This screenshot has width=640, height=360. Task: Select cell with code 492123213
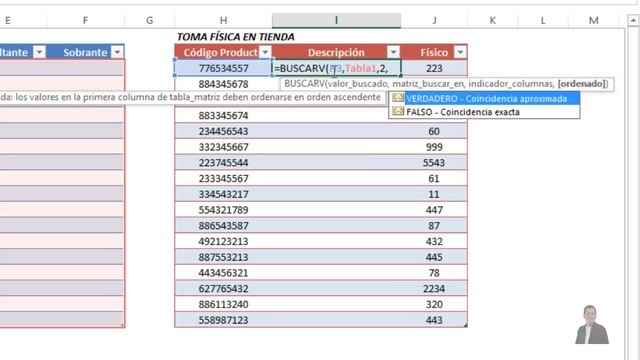click(223, 241)
